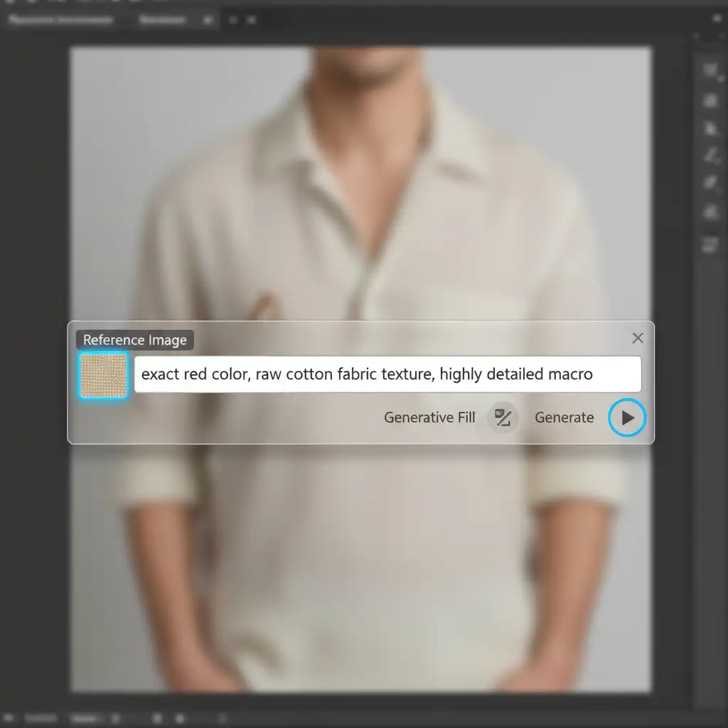Screen dimensions: 728x728
Task: Select the topmost tool in right toolbar
Action: click(x=710, y=70)
